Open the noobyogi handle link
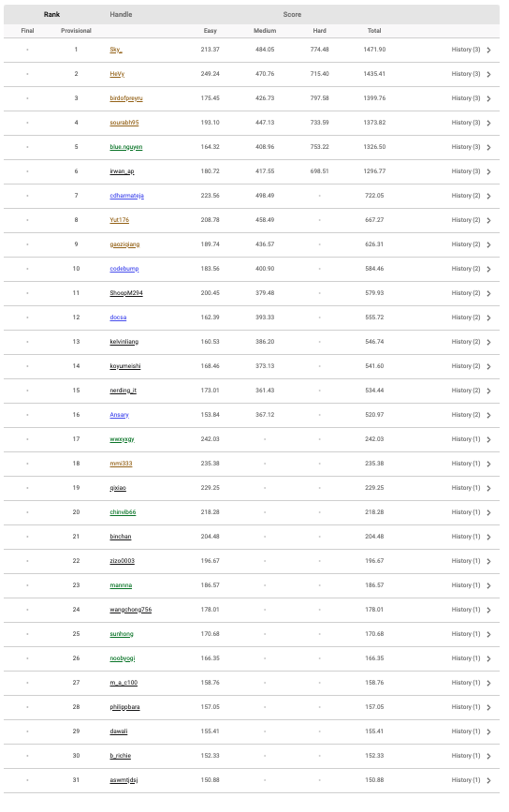 coord(122,658)
